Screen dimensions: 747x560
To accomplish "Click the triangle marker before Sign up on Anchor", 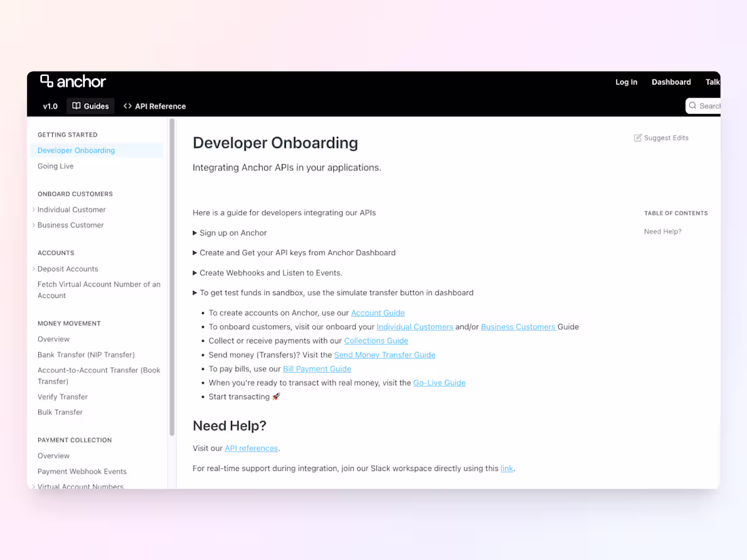I will pyautogui.click(x=194, y=233).
